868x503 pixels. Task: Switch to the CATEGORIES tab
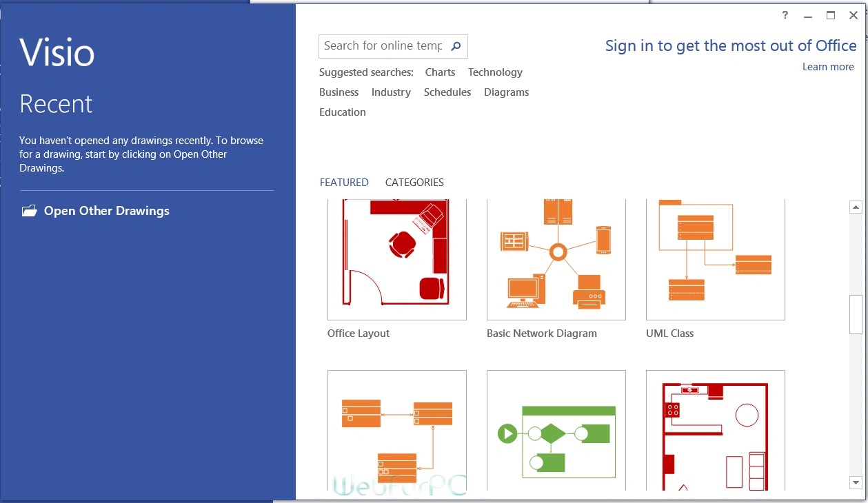414,183
